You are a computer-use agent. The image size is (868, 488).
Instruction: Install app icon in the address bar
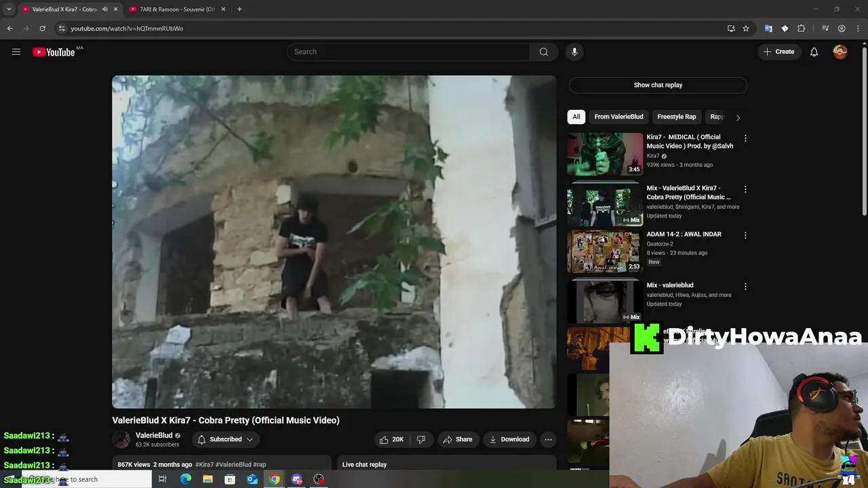[x=731, y=28]
